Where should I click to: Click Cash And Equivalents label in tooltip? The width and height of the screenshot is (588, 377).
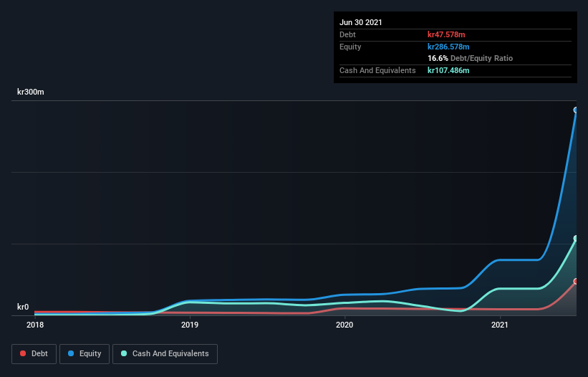tap(377, 70)
